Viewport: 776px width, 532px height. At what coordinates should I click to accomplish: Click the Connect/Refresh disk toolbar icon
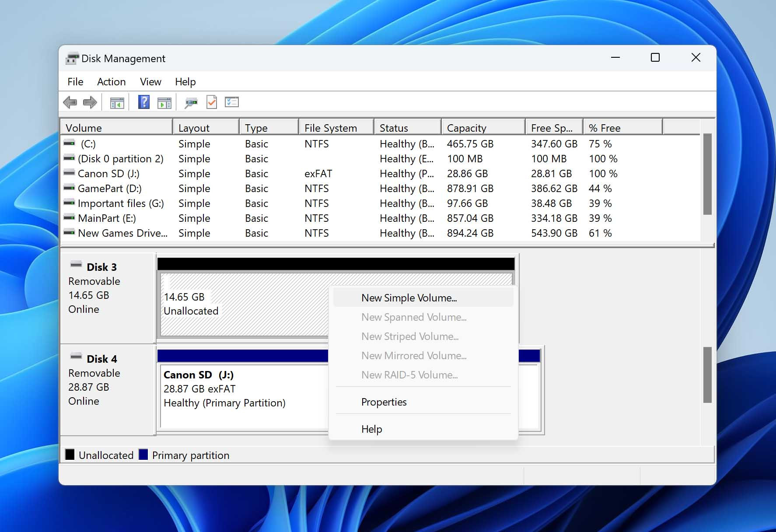click(191, 103)
